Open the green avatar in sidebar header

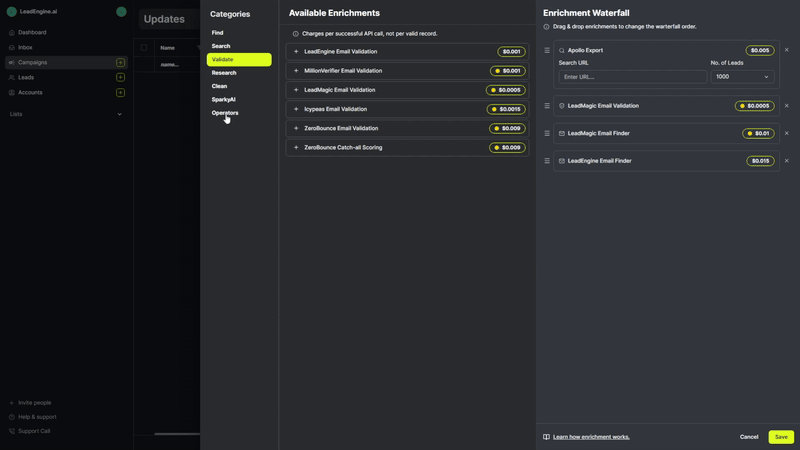tap(121, 12)
